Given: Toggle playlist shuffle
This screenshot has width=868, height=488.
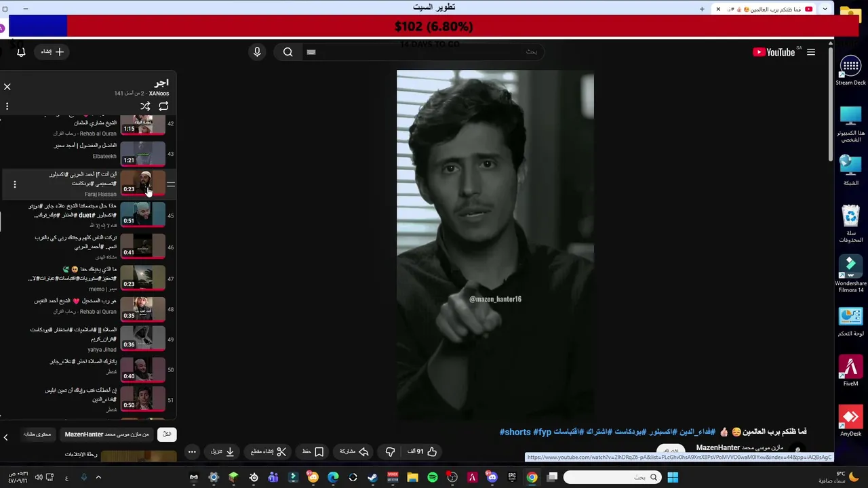Looking at the screenshot, I should (x=145, y=106).
